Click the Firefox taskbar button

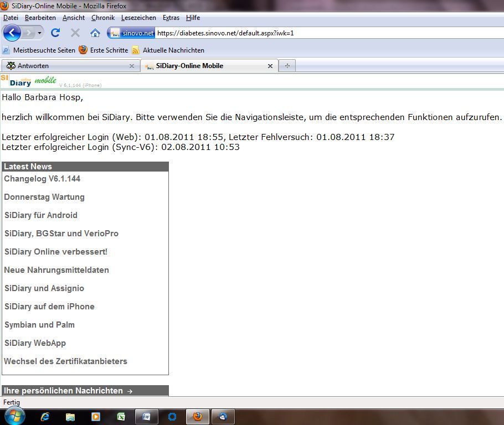[x=198, y=417]
